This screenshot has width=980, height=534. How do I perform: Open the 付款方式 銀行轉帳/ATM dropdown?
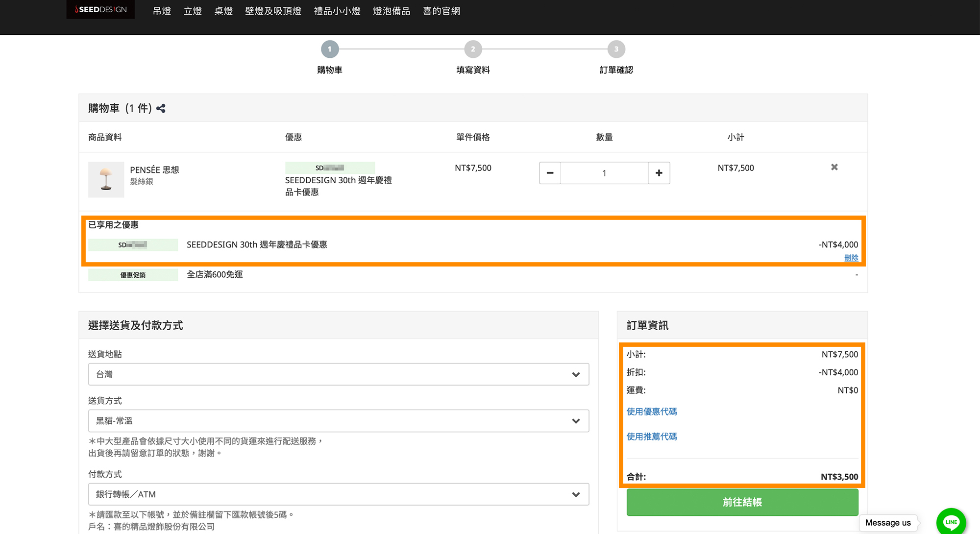(338, 494)
